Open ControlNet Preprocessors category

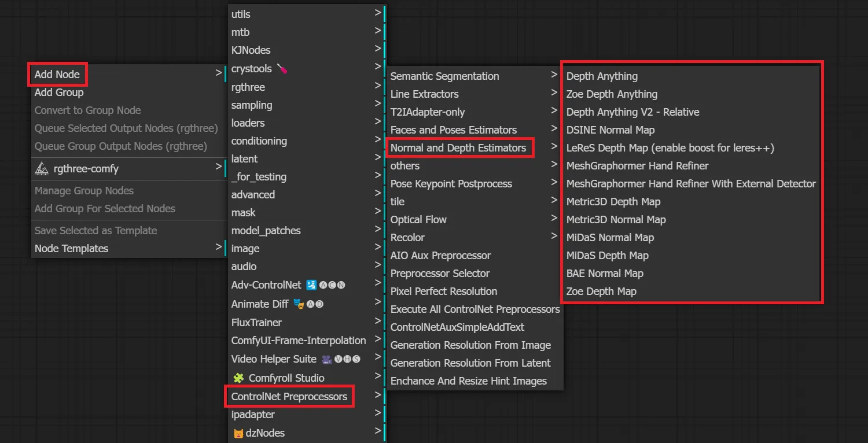tap(307, 396)
